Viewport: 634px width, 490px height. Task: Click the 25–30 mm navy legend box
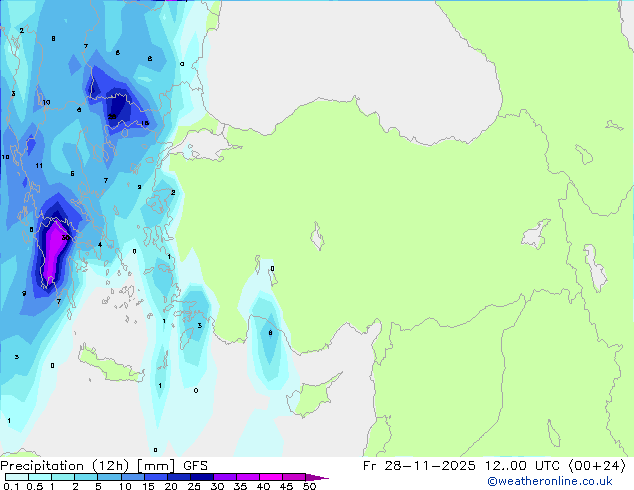coord(201,477)
